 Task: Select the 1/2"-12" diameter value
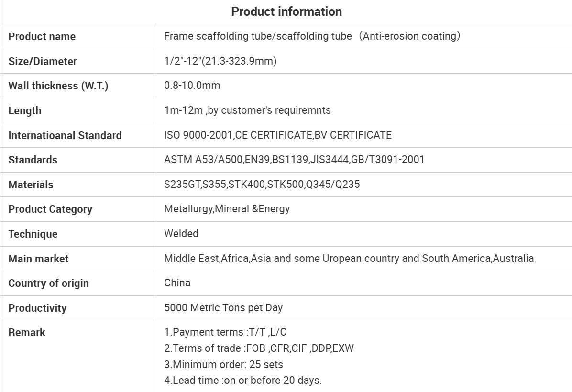click(x=220, y=61)
